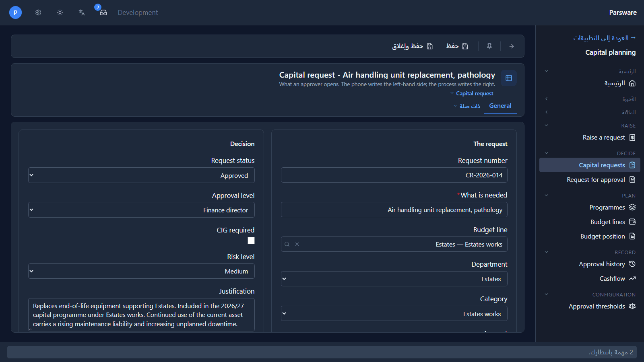Click the home icon next to الرئيسية
The height and width of the screenshot is (362, 644).
click(x=632, y=83)
